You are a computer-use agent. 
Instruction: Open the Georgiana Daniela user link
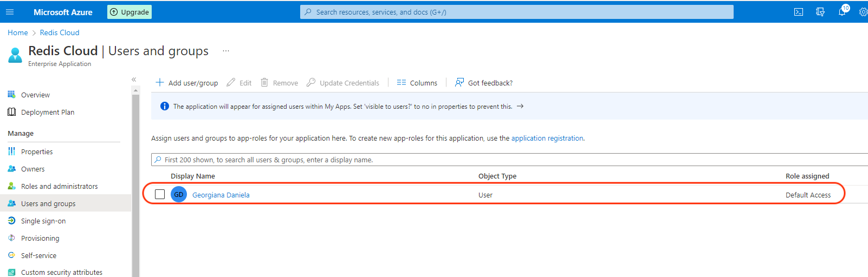pos(221,195)
